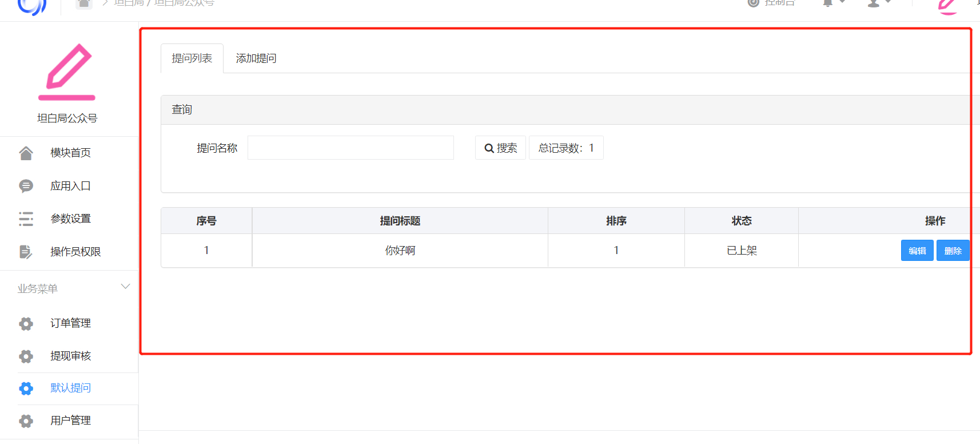Click the 搜索 button

pyautogui.click(x=500, y=148)
